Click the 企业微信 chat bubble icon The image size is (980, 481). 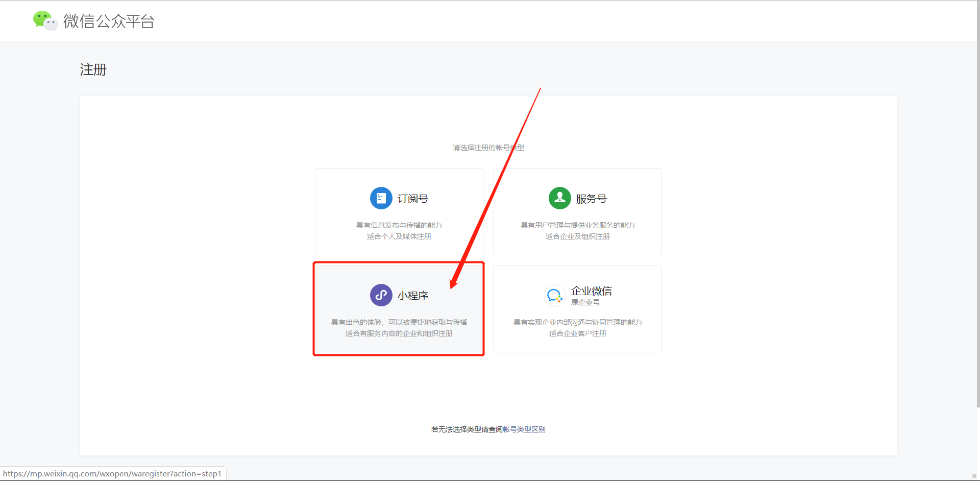[554, 295]
